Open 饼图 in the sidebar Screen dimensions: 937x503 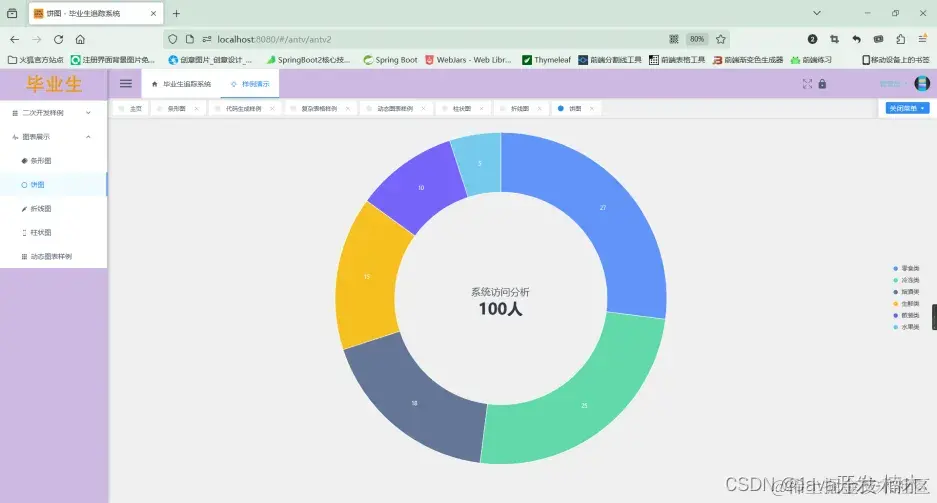coord(54,185)
